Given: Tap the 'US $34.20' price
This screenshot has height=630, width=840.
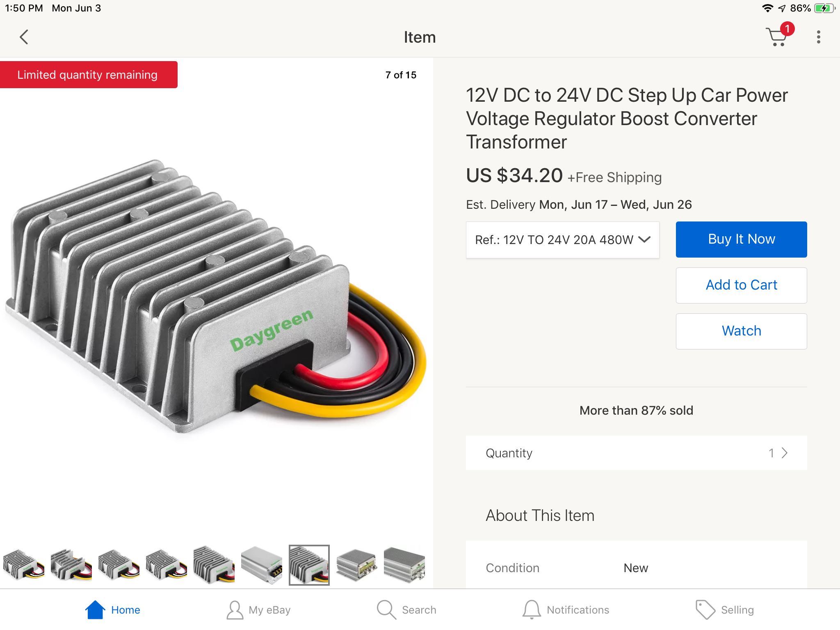Looking at the screenshot, I should (x=514, y=176).
